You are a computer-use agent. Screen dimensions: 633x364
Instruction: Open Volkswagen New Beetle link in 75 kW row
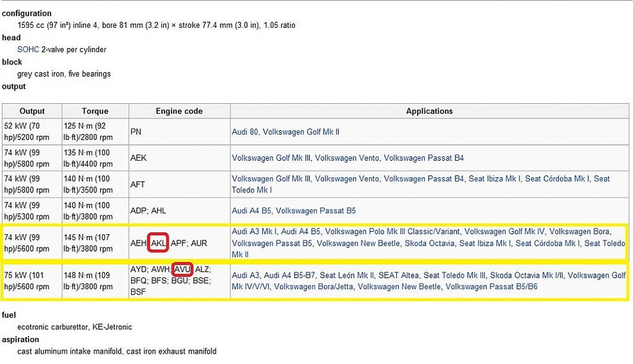click(399, 287)
